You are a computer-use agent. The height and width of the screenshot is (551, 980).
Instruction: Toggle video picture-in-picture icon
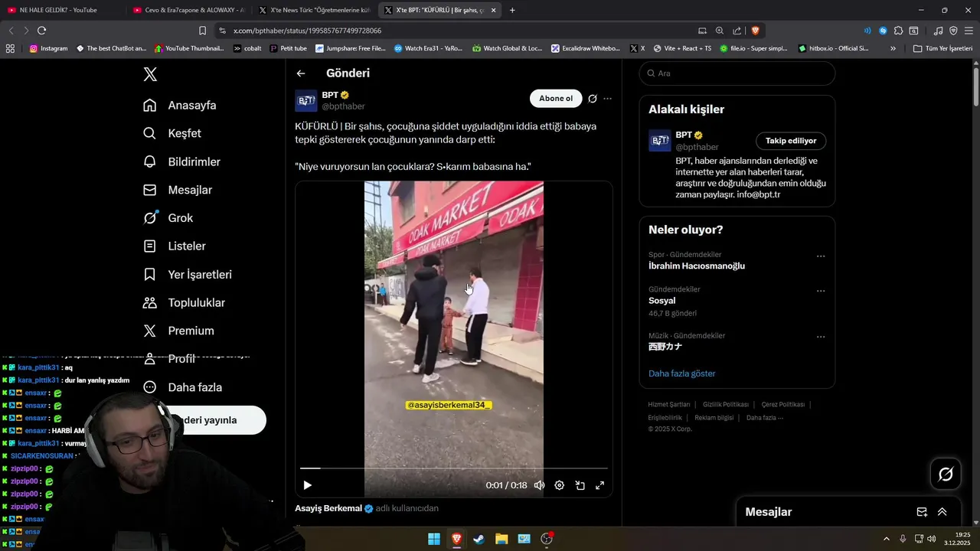tap(580, 485)
